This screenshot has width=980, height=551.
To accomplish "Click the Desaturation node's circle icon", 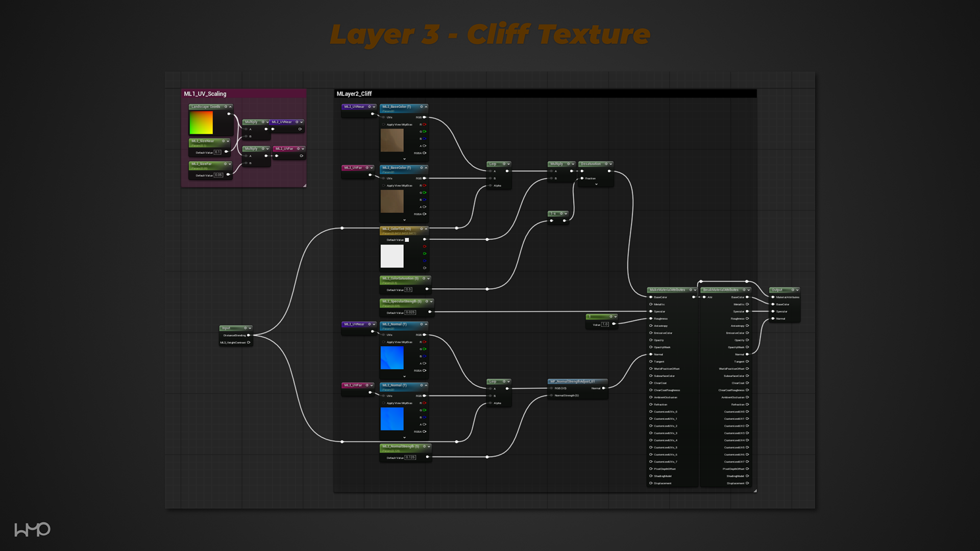I will point(606,164).
